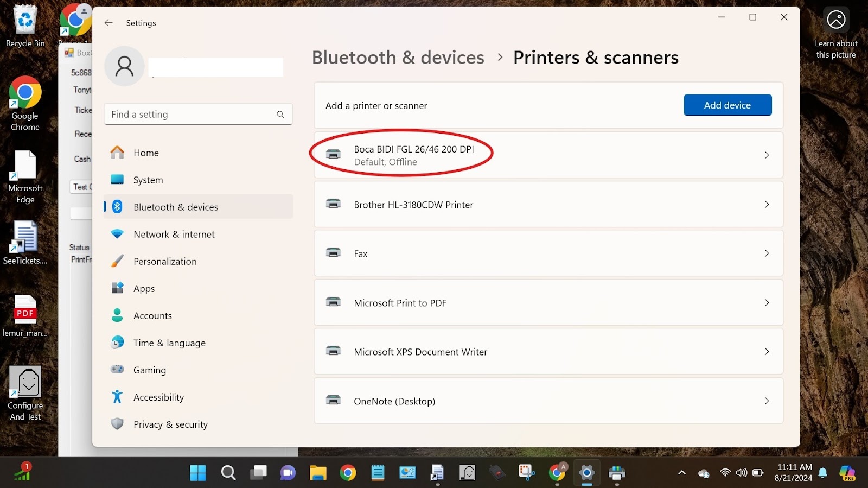Open taskbar Search
The width and height of the screenshot is (868, 488).
point(228,473)
